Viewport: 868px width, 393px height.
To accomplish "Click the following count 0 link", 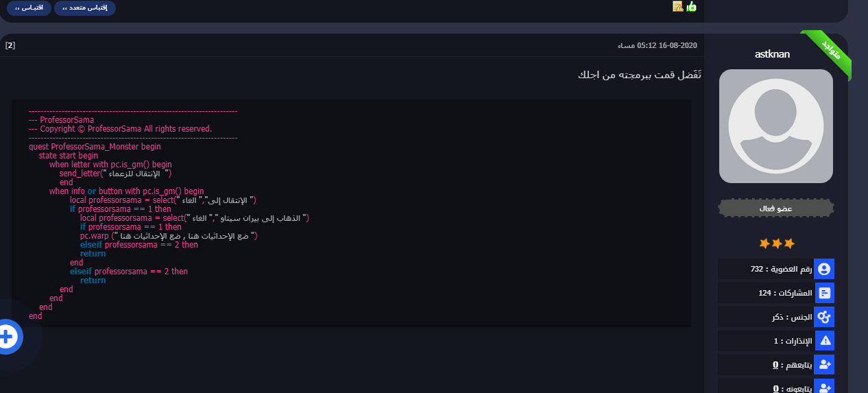I will [775, 365].
